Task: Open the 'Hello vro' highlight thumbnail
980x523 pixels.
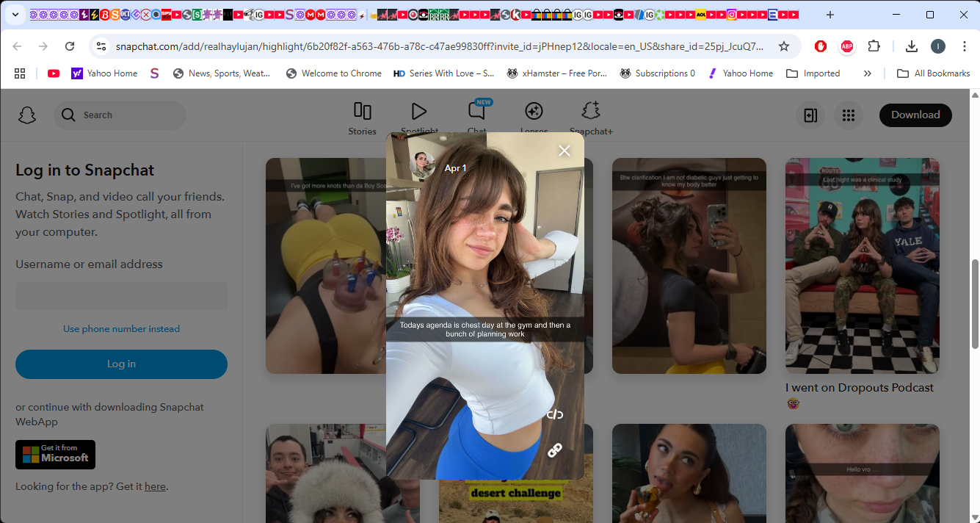Action: [863, 473]
